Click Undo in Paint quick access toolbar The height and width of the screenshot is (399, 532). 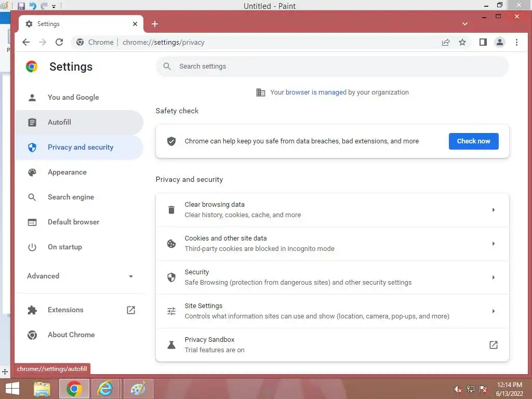[33, 6]
